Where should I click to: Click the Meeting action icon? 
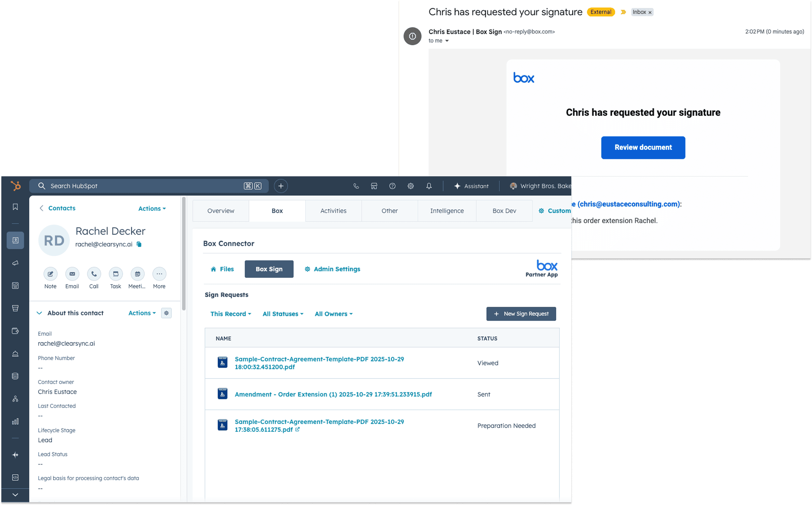pyautogui.click(x=137, y=274)
